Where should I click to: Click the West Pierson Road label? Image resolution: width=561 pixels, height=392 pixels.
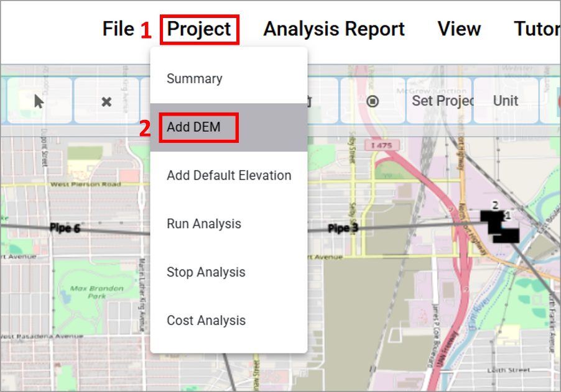[x=85, y=185]
